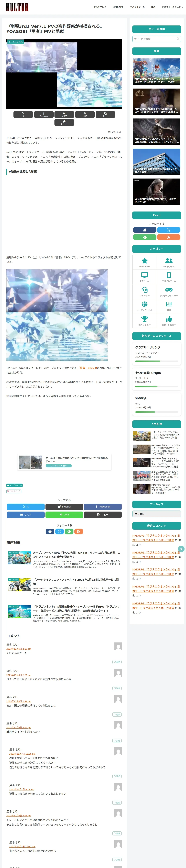Open the 業界 header menu item

[153, 7]
